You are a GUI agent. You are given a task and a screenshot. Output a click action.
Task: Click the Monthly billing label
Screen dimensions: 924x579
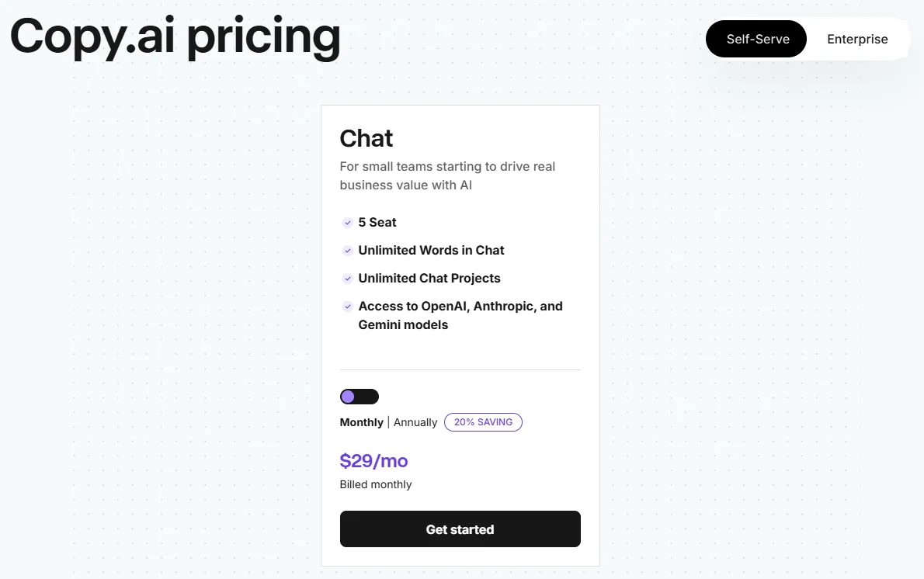tap(361, 422)
